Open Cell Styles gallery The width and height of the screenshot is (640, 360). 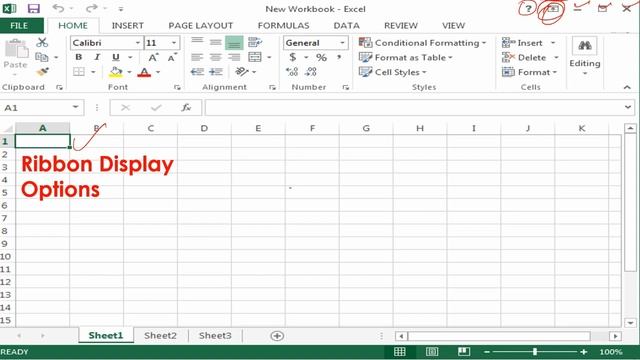393,72
